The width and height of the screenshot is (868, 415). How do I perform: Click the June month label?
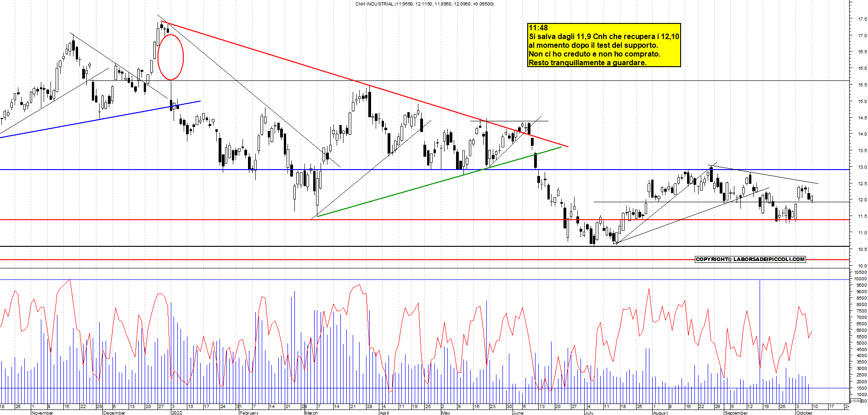pyautogui.click(x=518, y=413)
